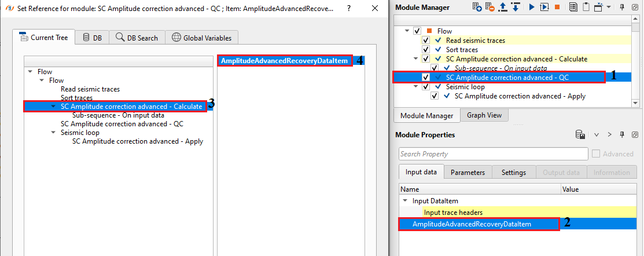Switch to the DB tab
Viewport: 644px width, 256px height.
(93, 38)
